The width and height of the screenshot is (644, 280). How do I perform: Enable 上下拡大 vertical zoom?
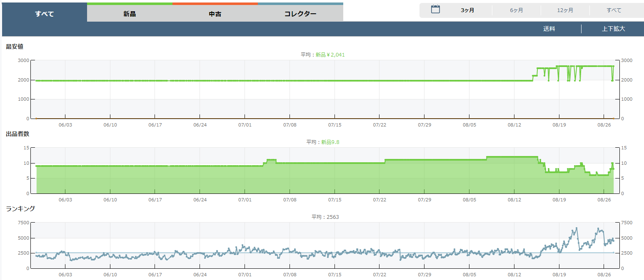pyautogui.click(x=613, y=29)
